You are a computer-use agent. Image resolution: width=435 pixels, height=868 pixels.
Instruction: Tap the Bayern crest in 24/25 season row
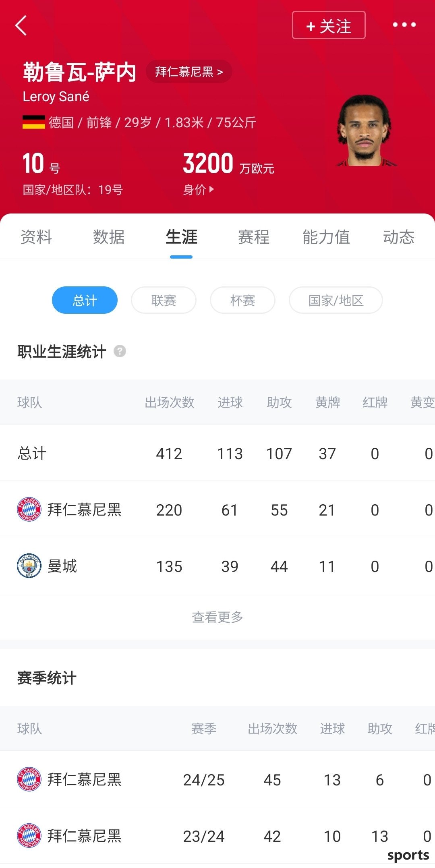(x=29, y=779)
